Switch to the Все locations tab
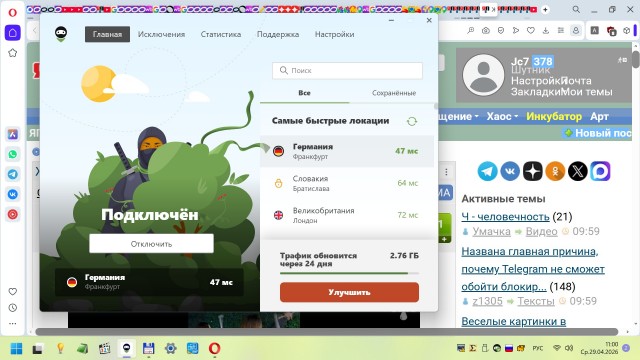This screenshot has height=360, width=640. coord(304,93)
